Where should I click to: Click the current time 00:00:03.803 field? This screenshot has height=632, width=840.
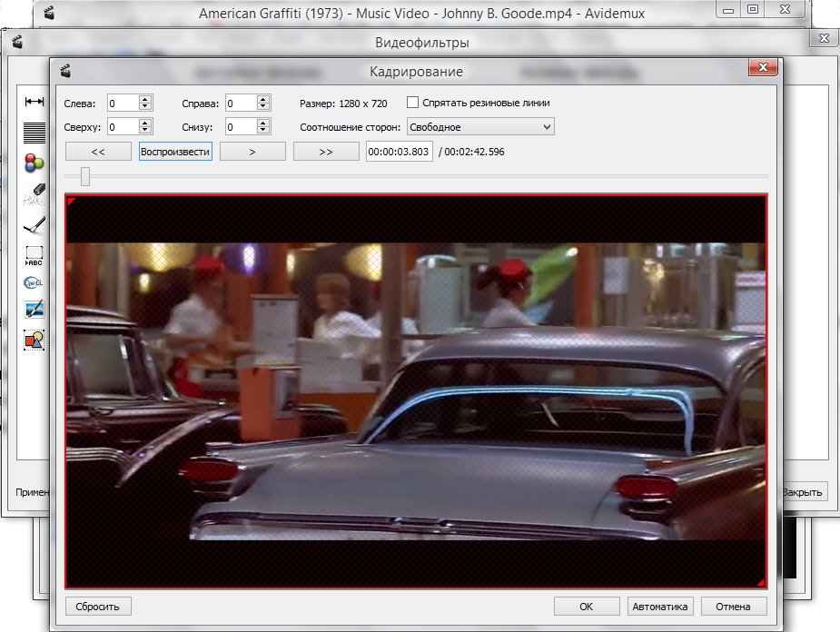pyautogui.click(x=399, y=152)
